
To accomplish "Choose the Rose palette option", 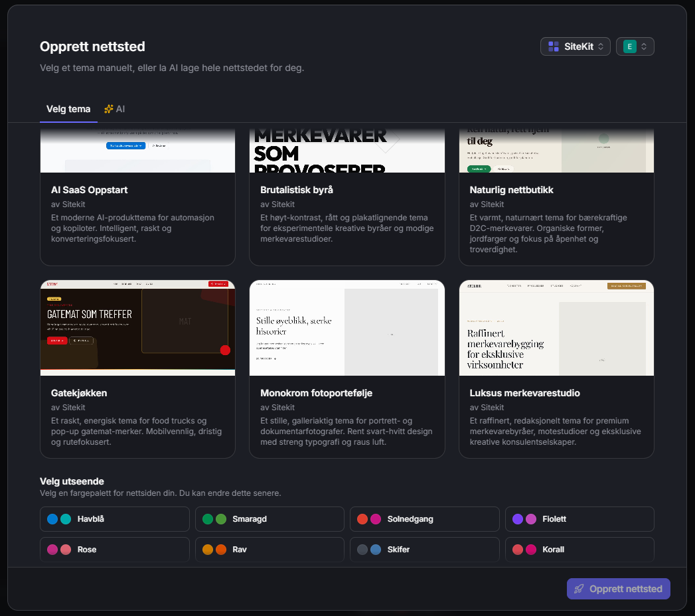I will [115, 550].
